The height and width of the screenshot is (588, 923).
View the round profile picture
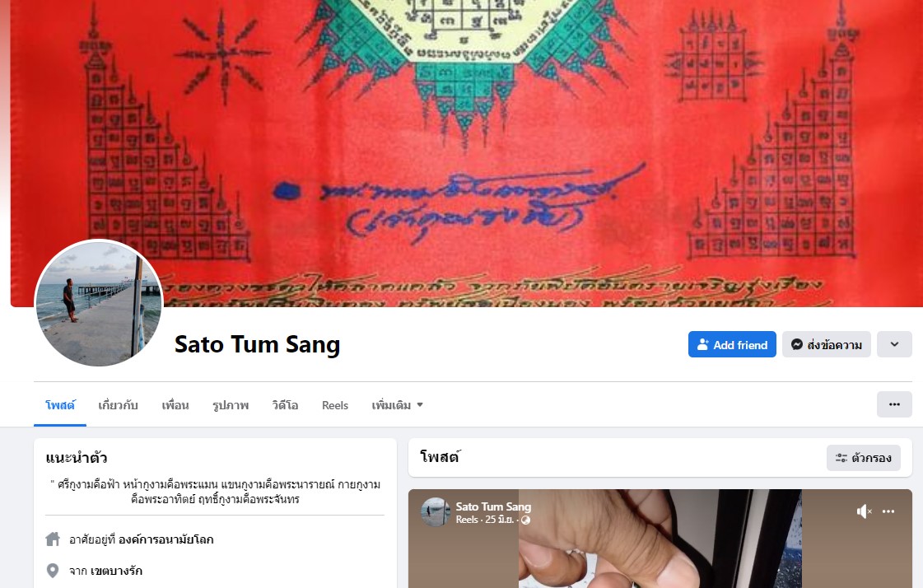point(99,302)
